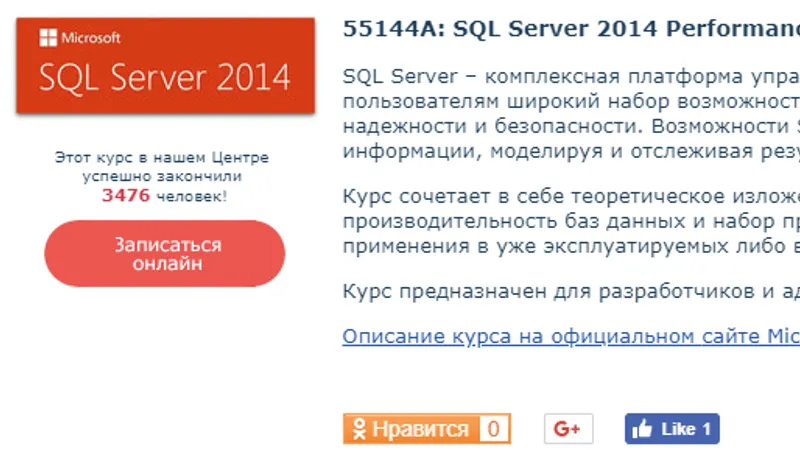
Task: Click the paragraph starting "Курс сочетает в себе"
Action: click(571, 221)
